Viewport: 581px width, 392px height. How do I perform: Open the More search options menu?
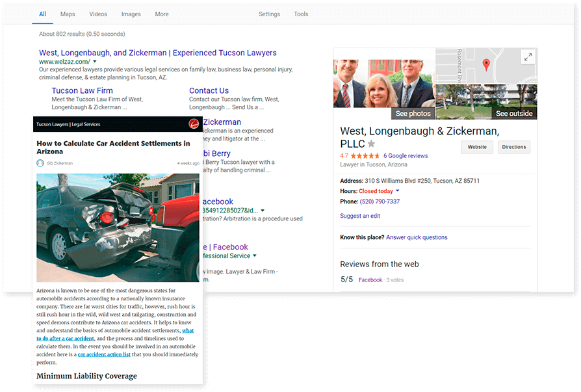tap(162, 14)
